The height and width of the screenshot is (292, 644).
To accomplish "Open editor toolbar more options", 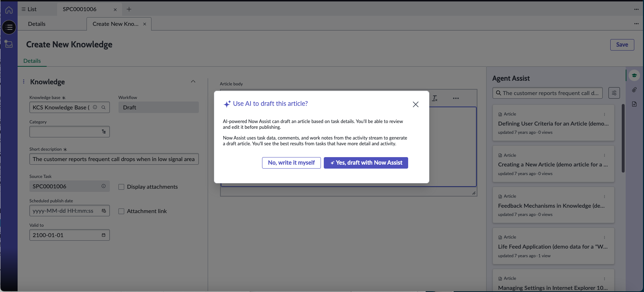I will [456, 98].
